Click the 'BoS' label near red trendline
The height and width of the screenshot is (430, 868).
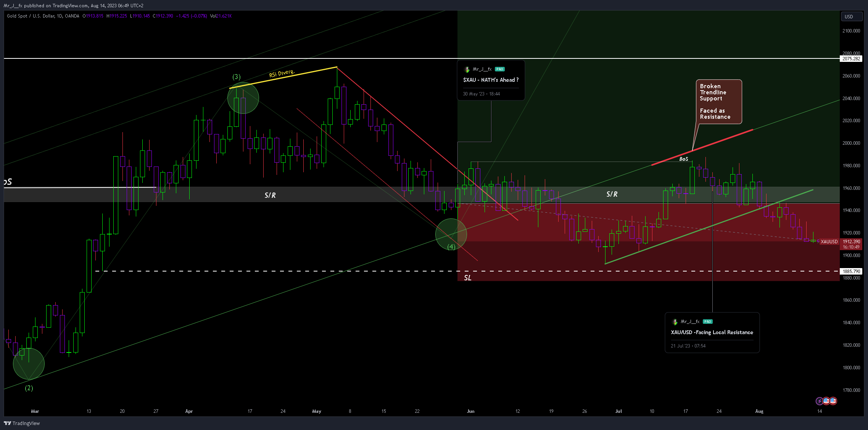point(684,159)
